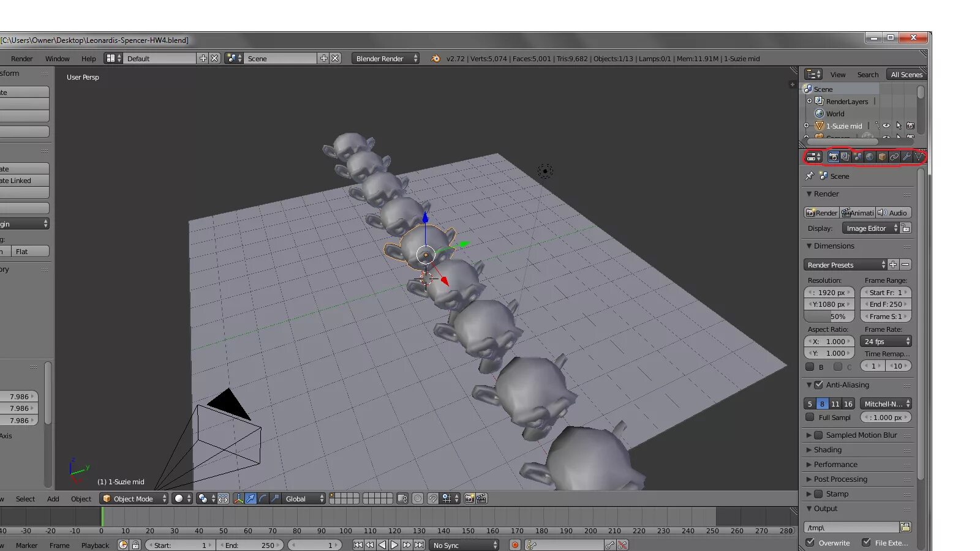Open the Render Layers properties tab

tap(845, 157)
